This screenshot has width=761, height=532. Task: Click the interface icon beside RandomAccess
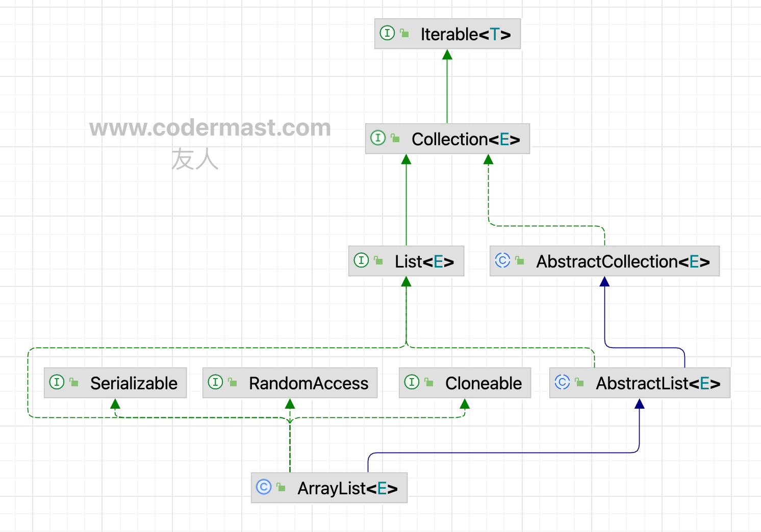[x=215, y=382]
